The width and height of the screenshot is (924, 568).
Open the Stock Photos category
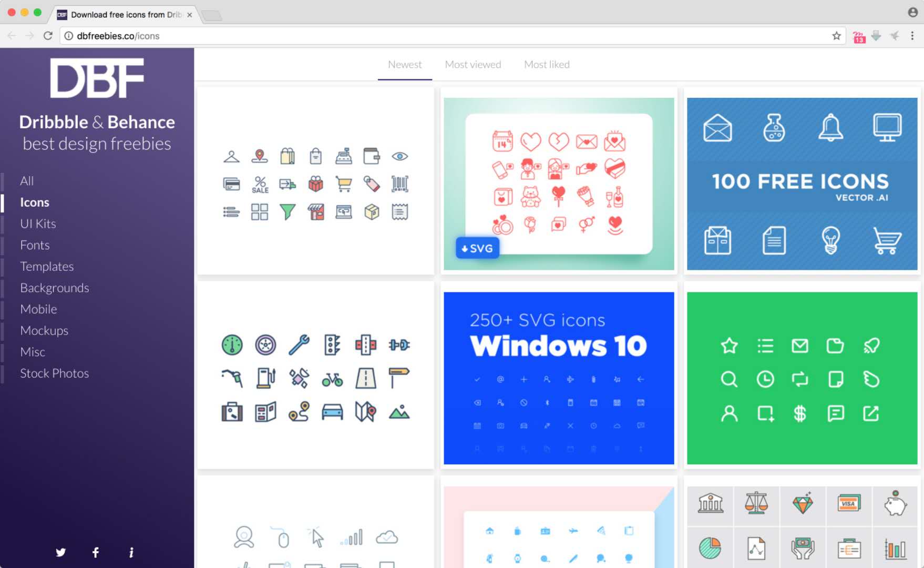(55, 373)
